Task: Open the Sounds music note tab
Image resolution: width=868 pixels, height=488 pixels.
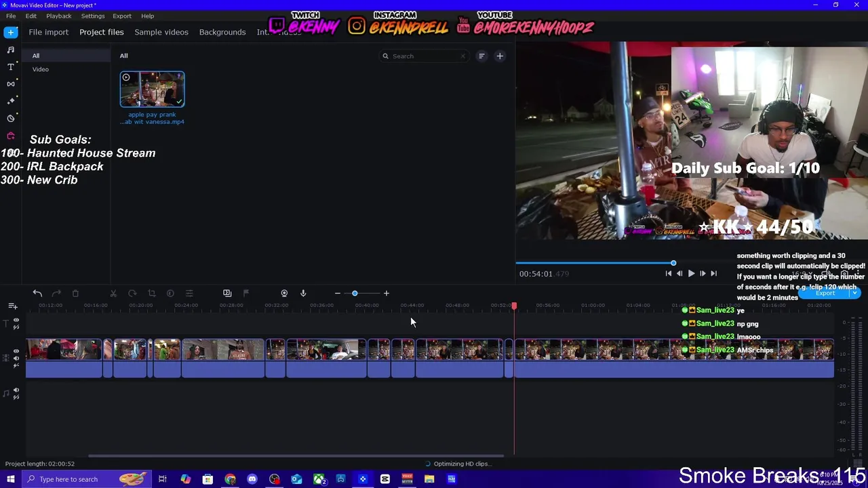Action: 11,49
